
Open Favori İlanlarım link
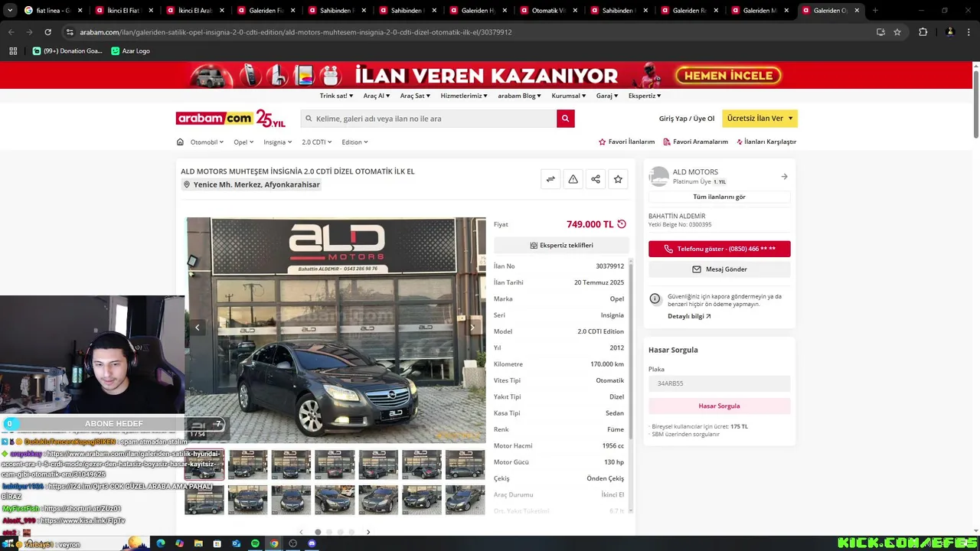point(626,142)
